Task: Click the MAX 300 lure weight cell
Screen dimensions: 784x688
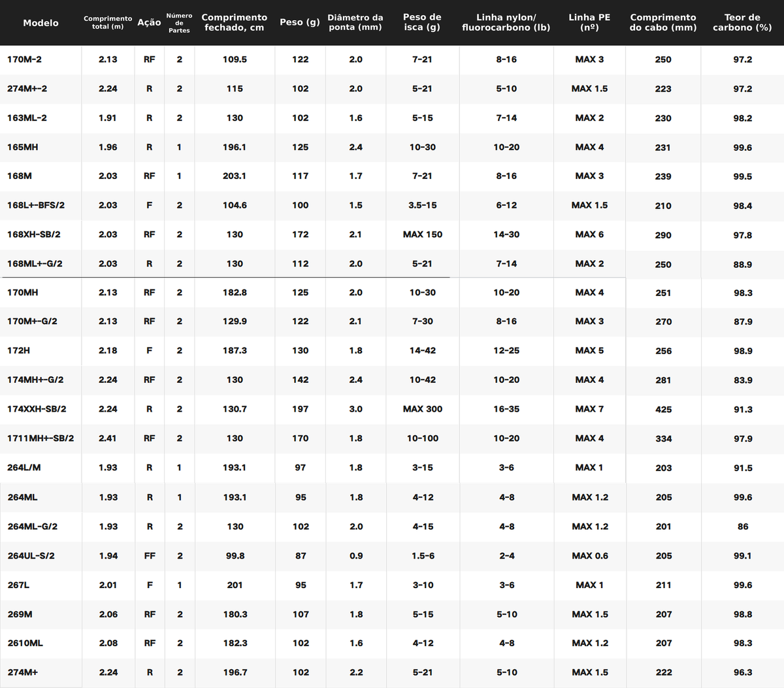Action: click(423, 409)
